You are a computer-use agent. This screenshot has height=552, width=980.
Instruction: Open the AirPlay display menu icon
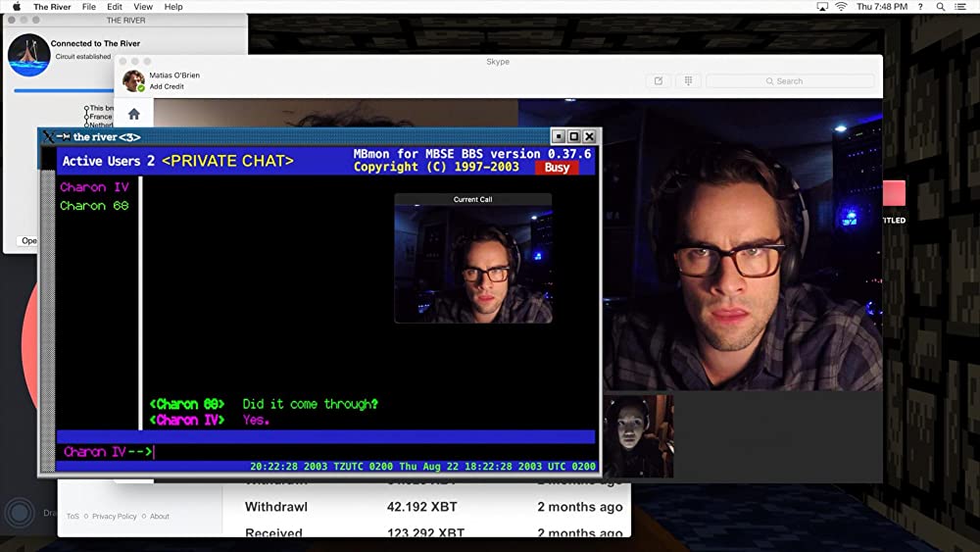(822, 7)
